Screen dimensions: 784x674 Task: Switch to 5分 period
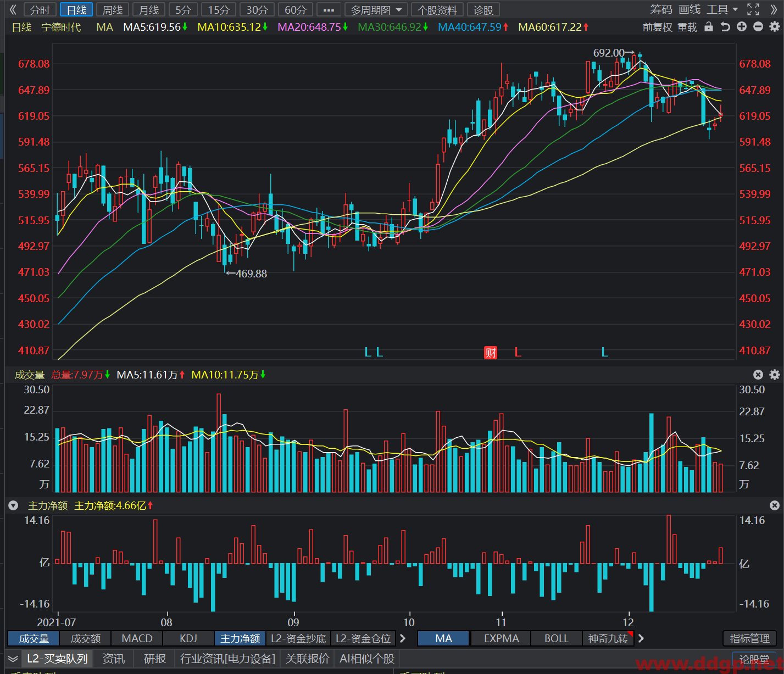tap(183, 10)
